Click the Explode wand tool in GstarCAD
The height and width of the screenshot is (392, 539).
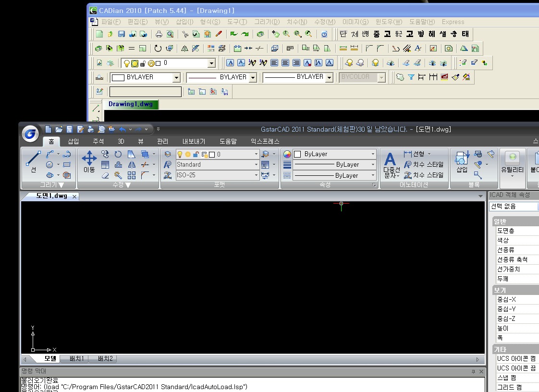pos(118,175)
